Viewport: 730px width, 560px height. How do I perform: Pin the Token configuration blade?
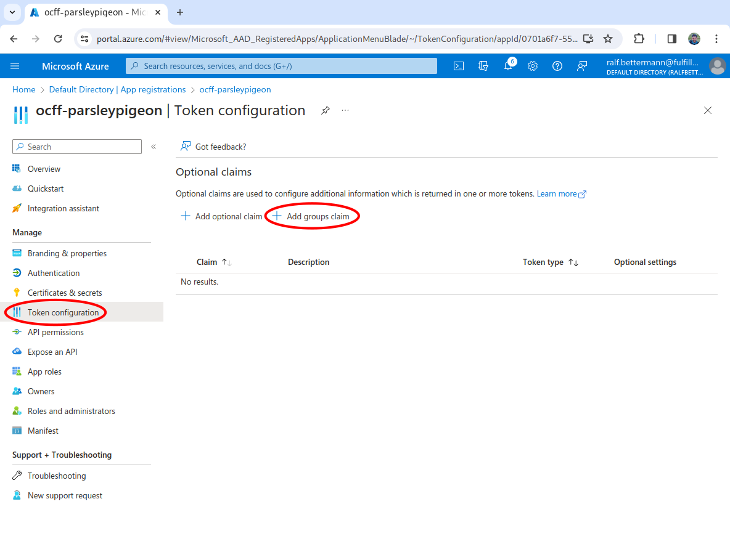[326, 110]
